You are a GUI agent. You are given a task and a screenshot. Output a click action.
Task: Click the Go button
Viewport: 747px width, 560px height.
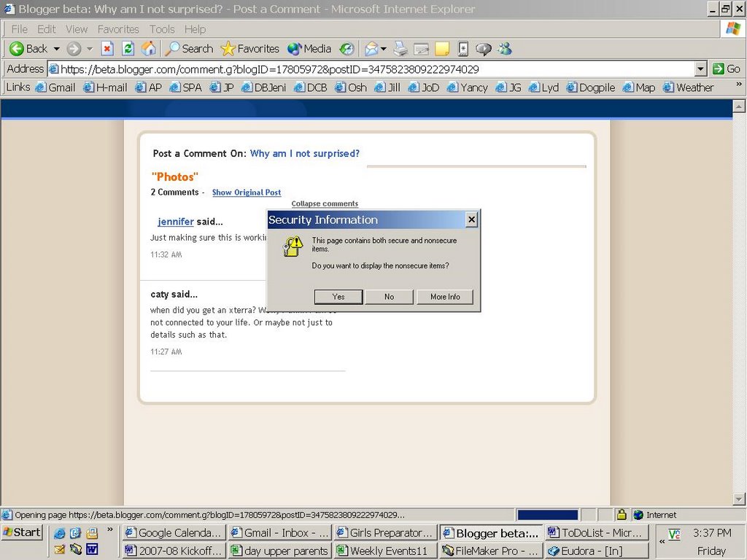(x=727, y=69)
